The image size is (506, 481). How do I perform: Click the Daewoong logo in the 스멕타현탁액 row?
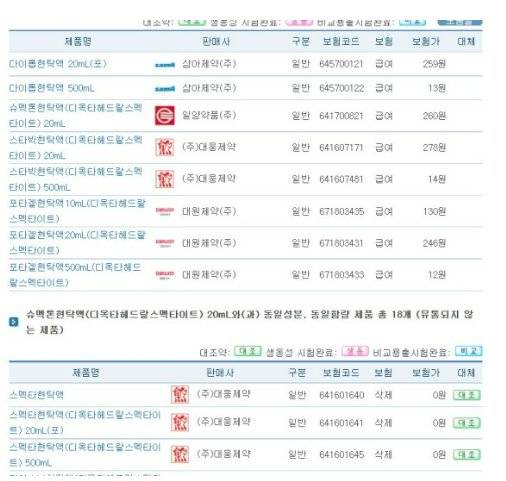click(180, 395)
